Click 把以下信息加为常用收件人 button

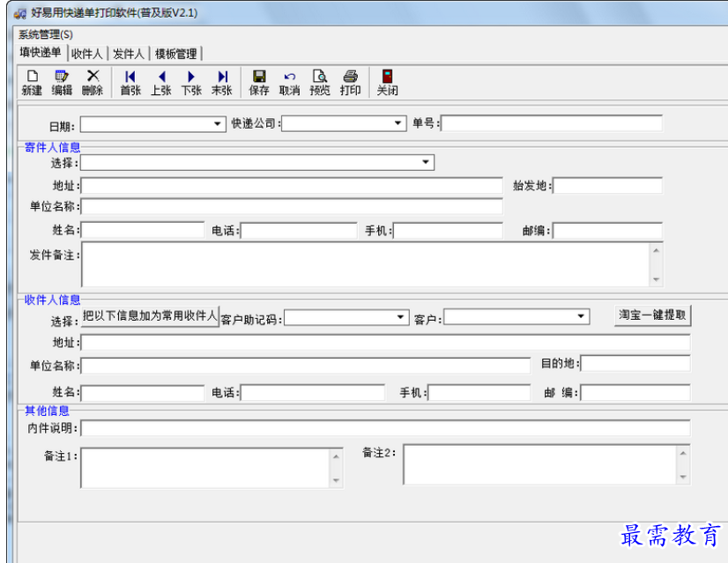[x=150, y=316]
